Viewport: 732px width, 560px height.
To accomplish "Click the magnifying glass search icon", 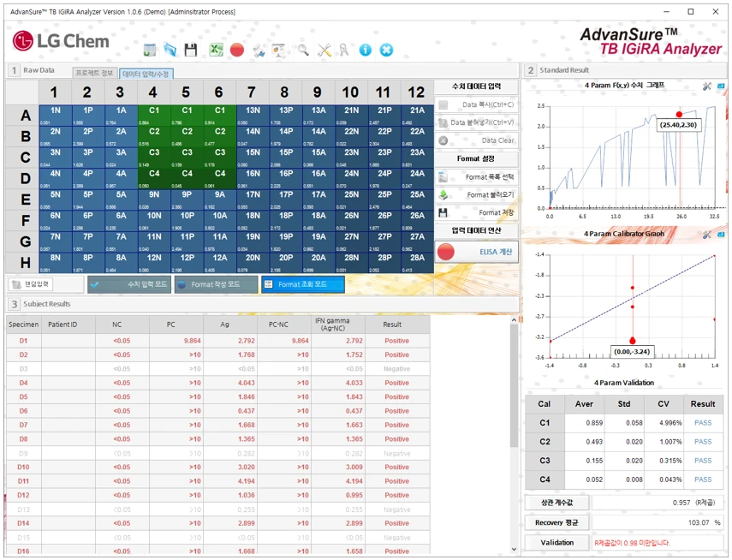I will [x=303, y=50].
